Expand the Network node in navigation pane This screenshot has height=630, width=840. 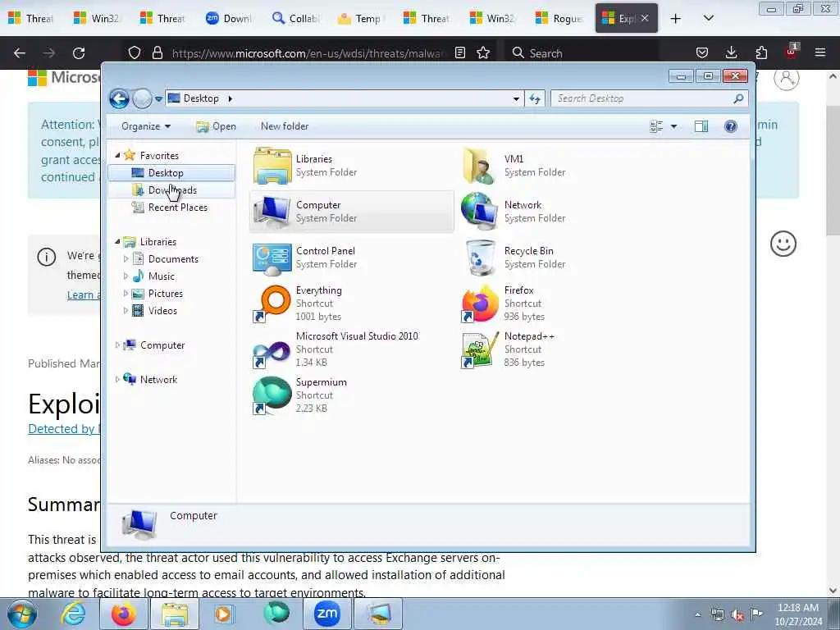[117, 380]
